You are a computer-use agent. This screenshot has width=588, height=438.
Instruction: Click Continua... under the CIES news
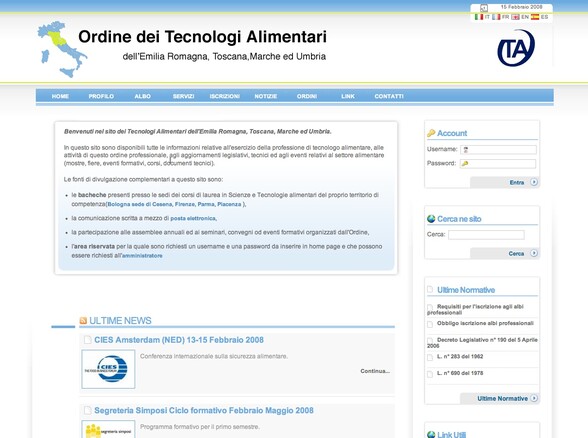(375, 371)
